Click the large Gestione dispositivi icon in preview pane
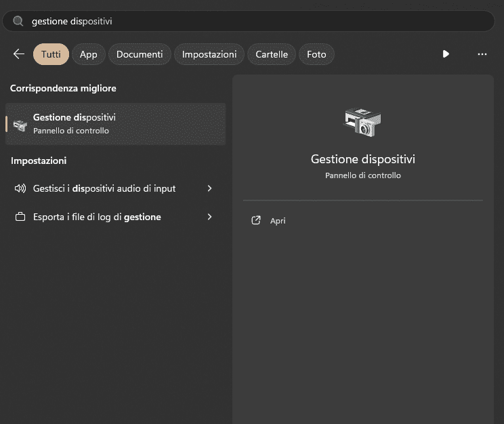This screenshot has height=424, width=504. click(x=362, y=123)
